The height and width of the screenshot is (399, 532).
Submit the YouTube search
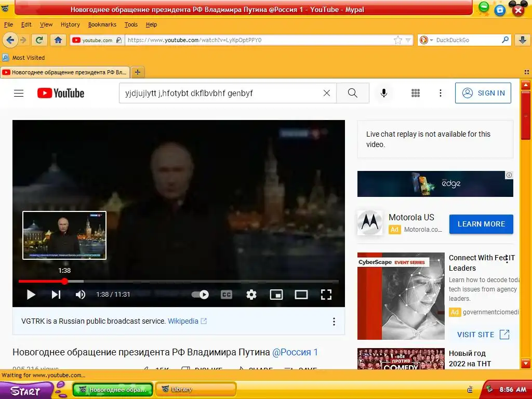tap(353, 93)
